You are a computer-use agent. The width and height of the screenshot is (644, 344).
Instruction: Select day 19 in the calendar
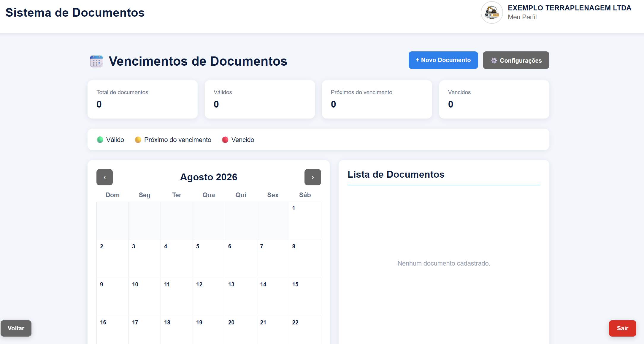click(x=209, y=330)
